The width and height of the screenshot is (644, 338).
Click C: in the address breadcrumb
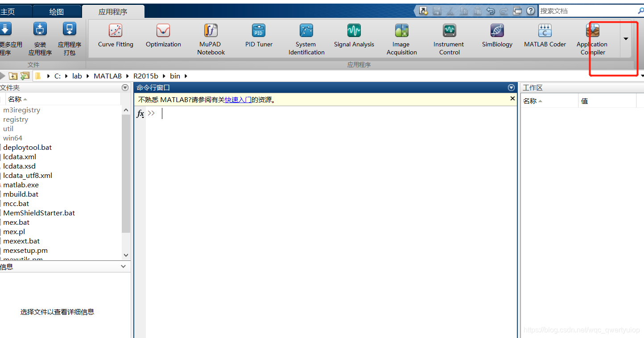pos(58,76)
